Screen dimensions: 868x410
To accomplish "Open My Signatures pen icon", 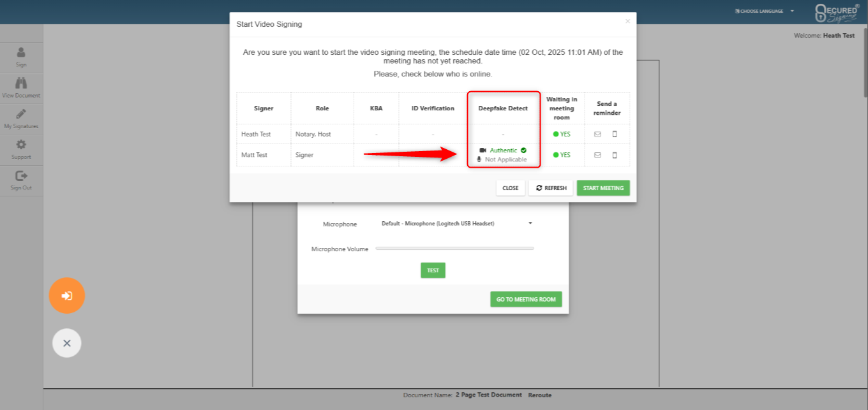I will point(21,113).
